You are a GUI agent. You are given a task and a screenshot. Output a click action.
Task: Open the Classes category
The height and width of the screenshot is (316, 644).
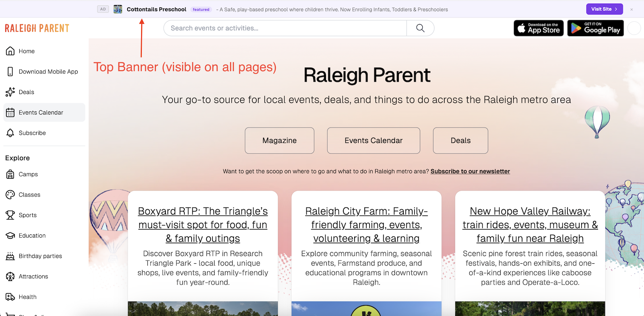click(x=44, y=195)
